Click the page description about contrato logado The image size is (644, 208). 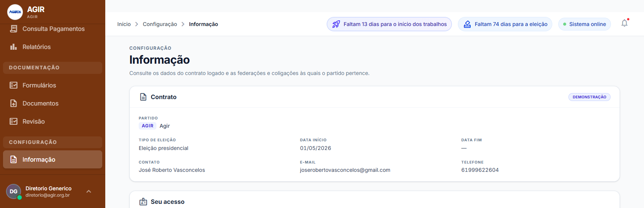coord(249,73)
